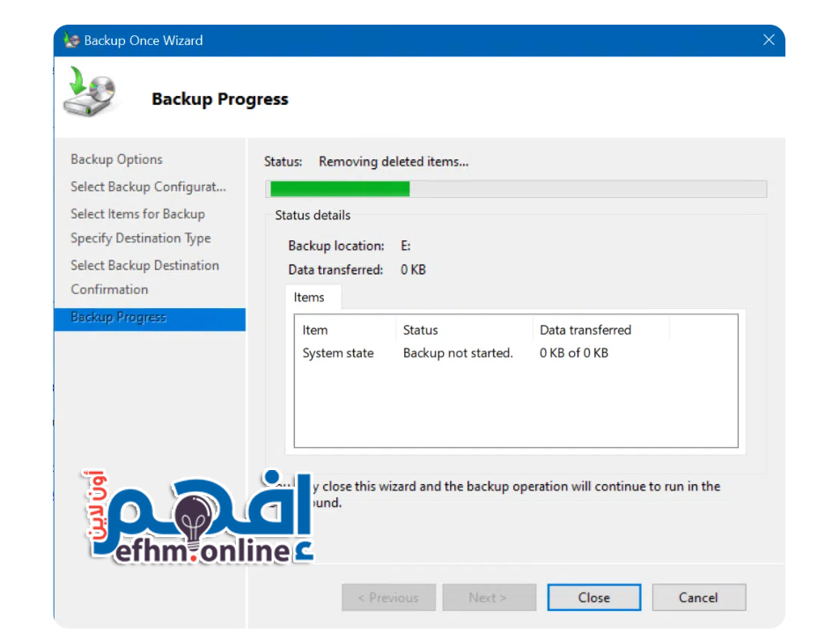Go to Select Backup Destination step

pyautogui.click(x=144, y=265)
